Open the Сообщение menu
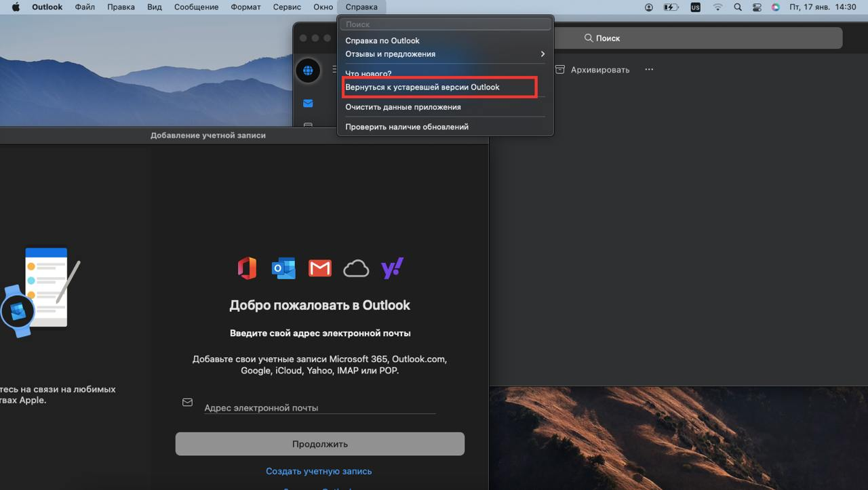The width and height of the screenshot is (868, 490). tap(196, 7)
